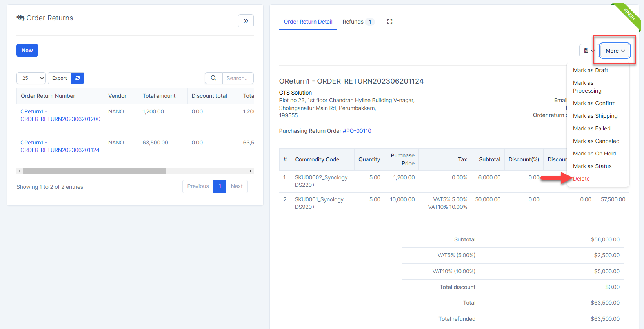Click the double-chevron expand panel icon
This screenshot has width=644, height=329.
pyautogui.click(x=246, y=21)
